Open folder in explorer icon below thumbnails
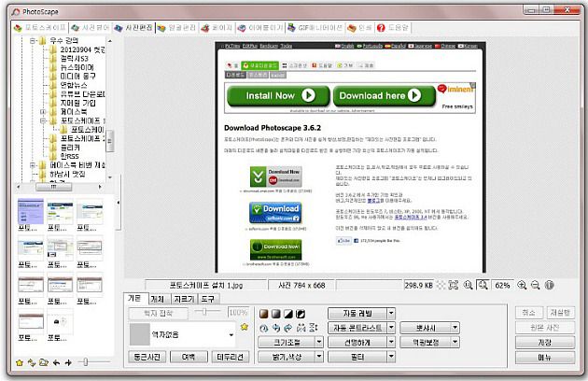Image resolution: width=588 pixels, height=381 pixels. coord(44,362)
